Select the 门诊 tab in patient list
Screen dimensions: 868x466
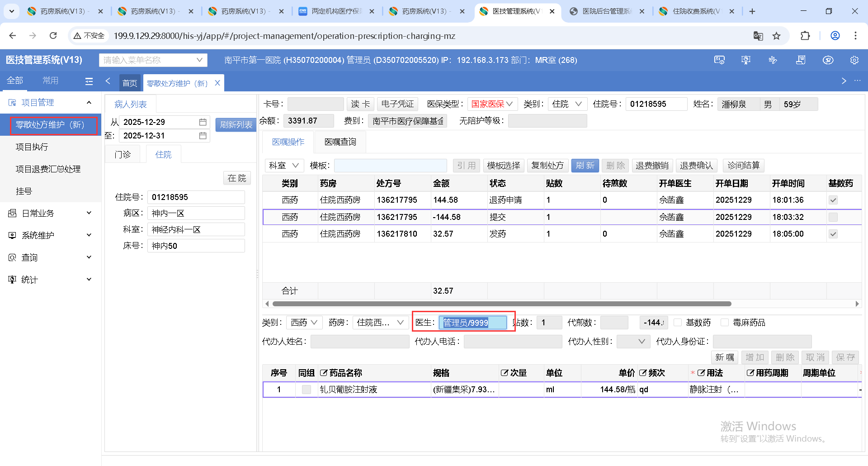[x=123, y=155]
